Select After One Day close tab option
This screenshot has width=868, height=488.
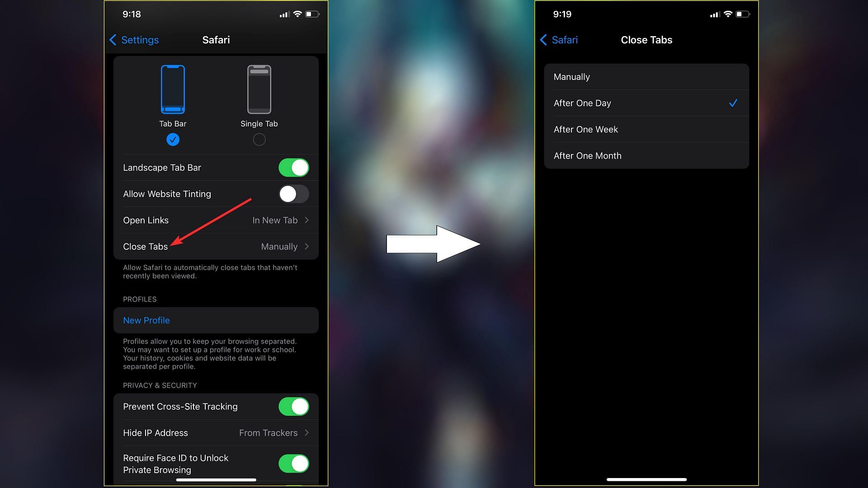pos(646,103)
